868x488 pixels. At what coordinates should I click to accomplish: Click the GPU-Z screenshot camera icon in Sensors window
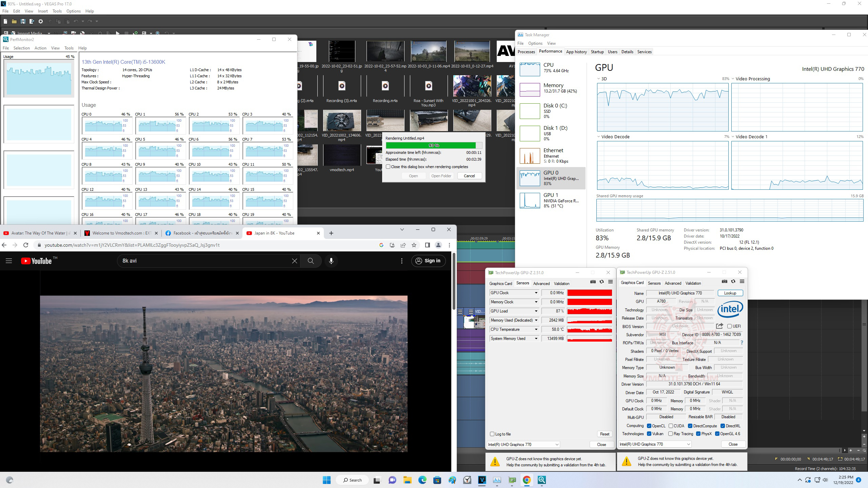(593, 282)
